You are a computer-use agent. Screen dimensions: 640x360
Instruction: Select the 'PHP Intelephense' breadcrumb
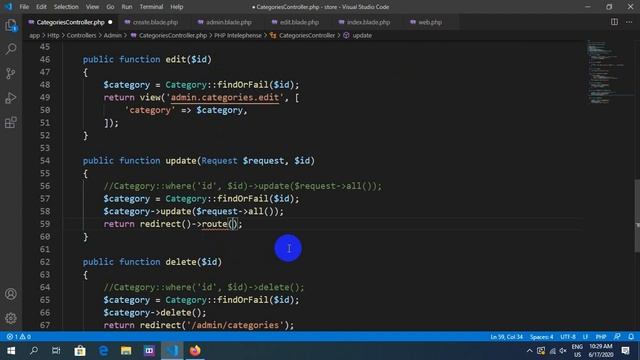click(238, 36)
